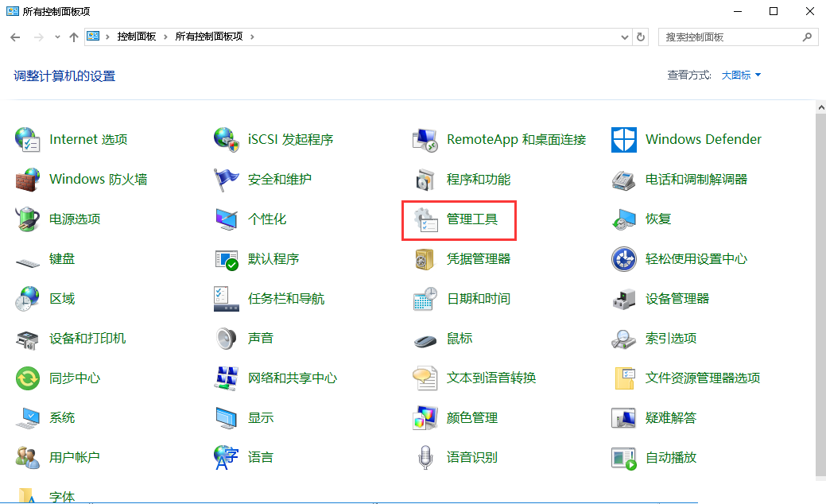
Task: Click the 键盘 keyboard icon
Action: 27,262
